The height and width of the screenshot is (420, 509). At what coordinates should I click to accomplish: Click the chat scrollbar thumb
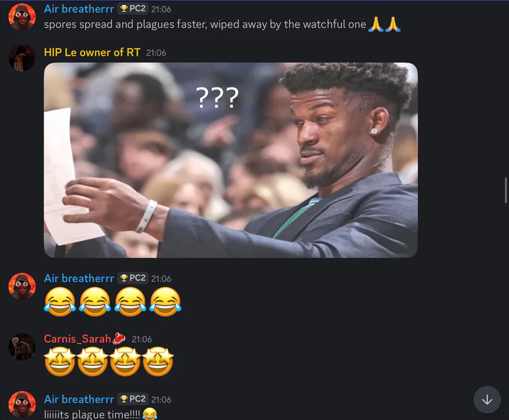click(x=506, y=190)
